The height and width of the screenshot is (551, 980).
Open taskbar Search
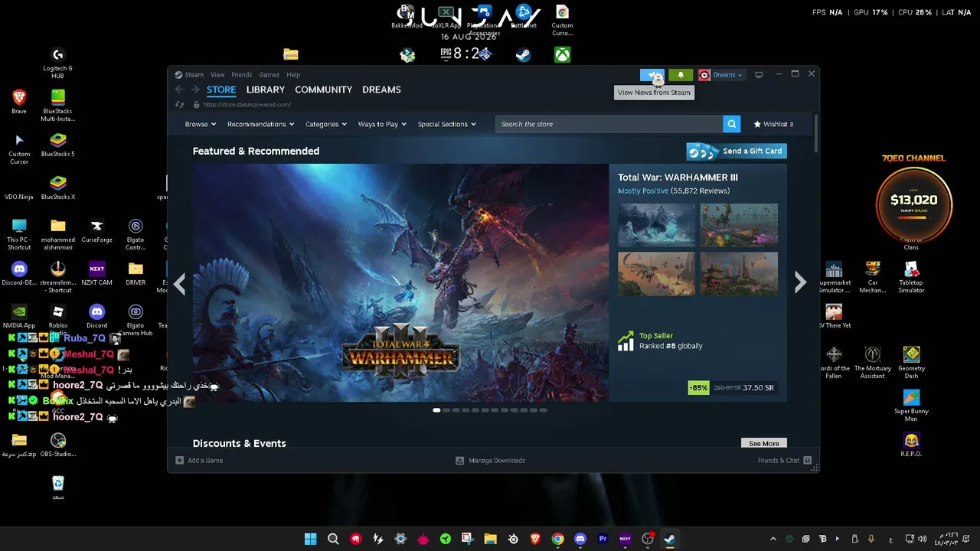[333, 539]
